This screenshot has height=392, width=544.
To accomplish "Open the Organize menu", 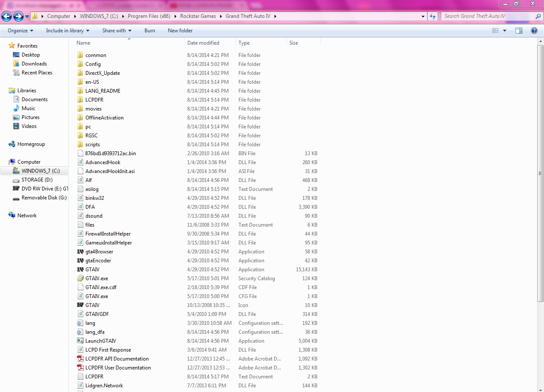I will pyautogui.click(x=20, y=31).
